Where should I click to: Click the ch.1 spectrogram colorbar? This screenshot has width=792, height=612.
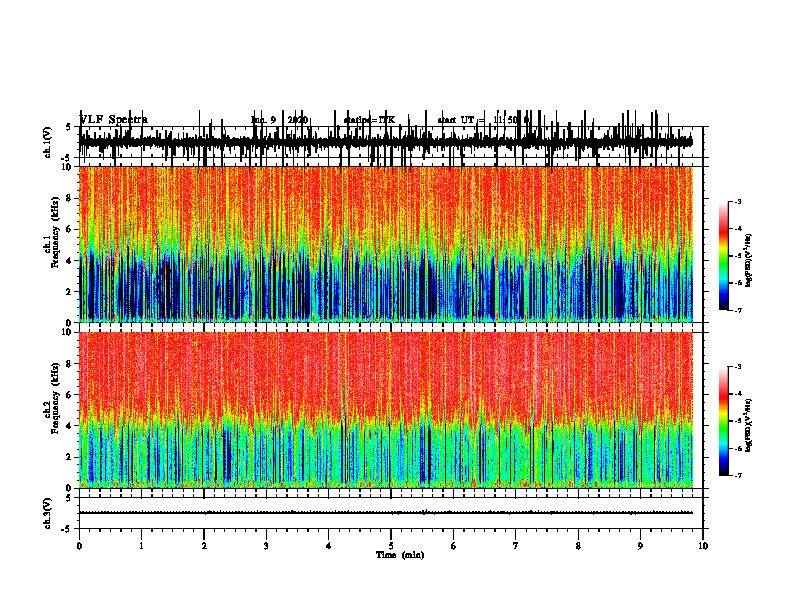724,256
